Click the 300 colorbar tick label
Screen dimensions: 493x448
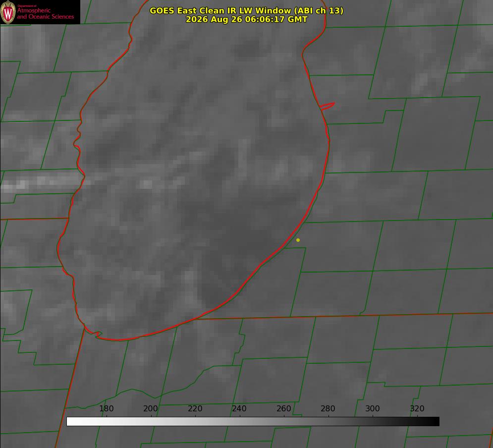click(373, 408)
